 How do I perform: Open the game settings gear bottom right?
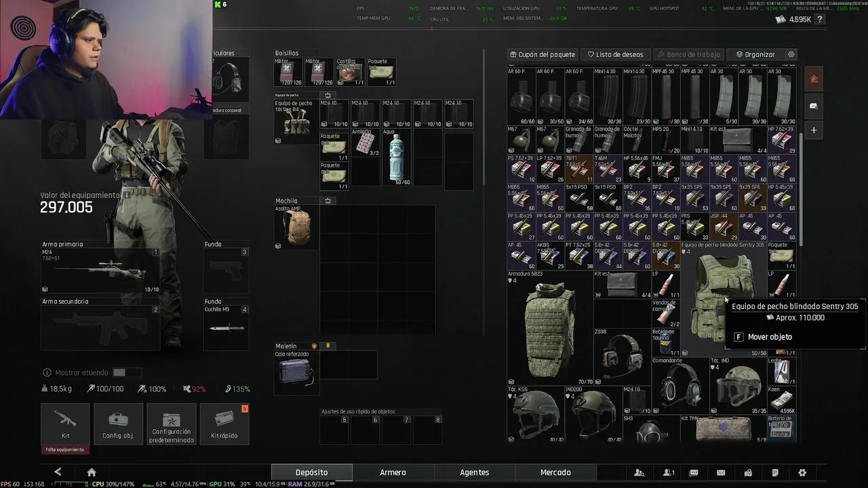click(x=802, y=472)
